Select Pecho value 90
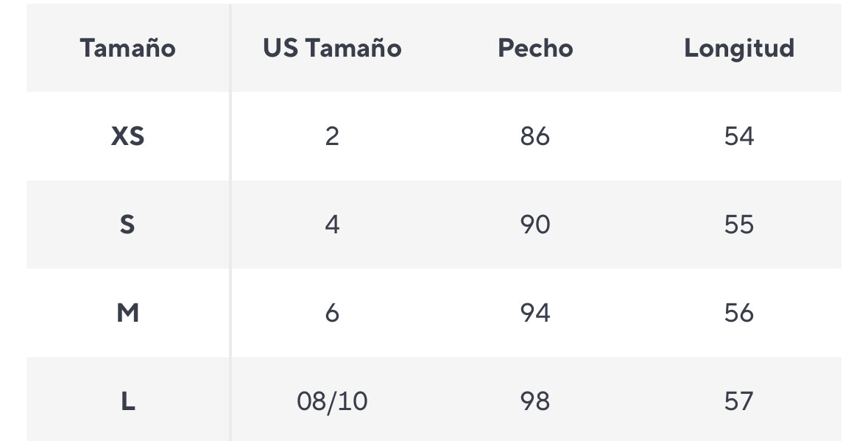 (535, 225)
